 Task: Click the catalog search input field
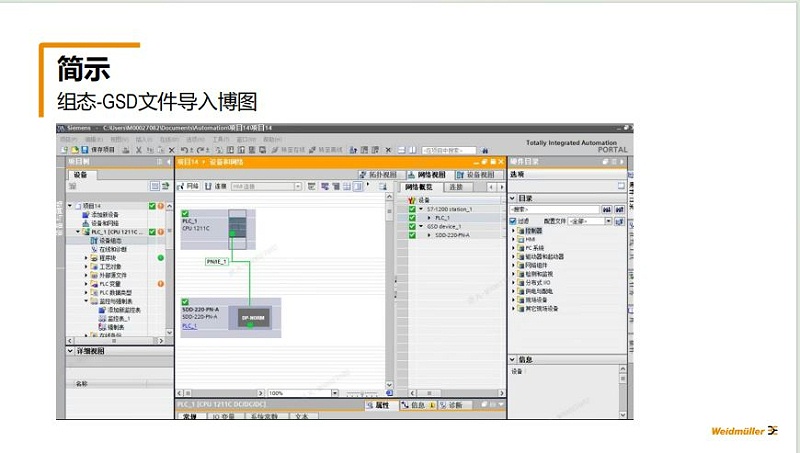point(555,210)
